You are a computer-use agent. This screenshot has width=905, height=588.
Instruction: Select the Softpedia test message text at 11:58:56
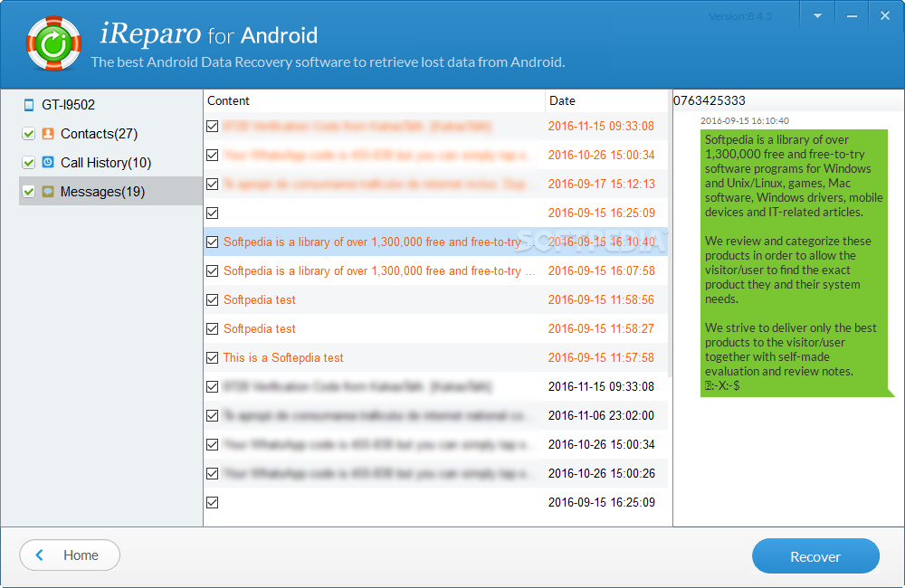[x=259, y=300]
